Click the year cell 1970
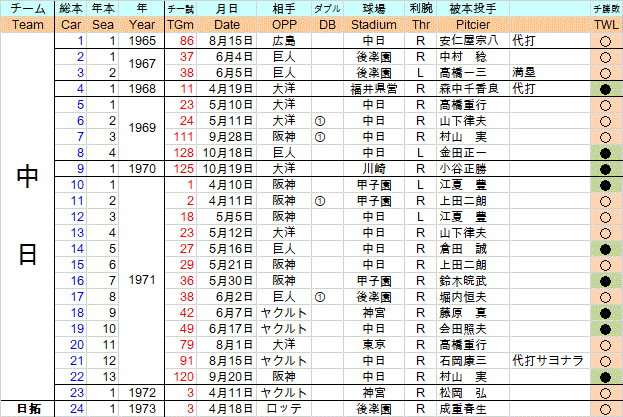The width and height of the screenshot is (623, 417). tap(142, 168)
